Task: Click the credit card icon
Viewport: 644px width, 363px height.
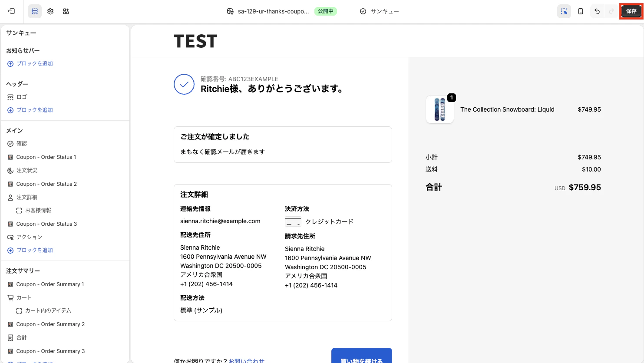Action: [x=293, y=222]
